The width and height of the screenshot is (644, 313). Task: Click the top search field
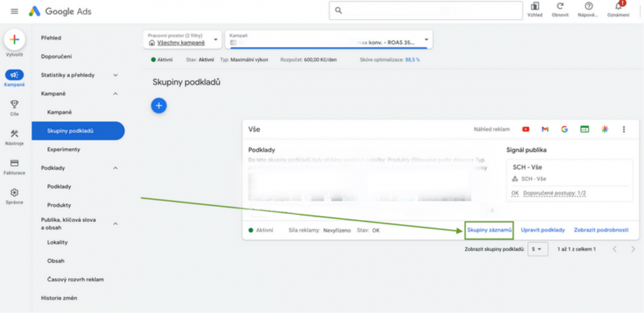[x=425, y=10]
